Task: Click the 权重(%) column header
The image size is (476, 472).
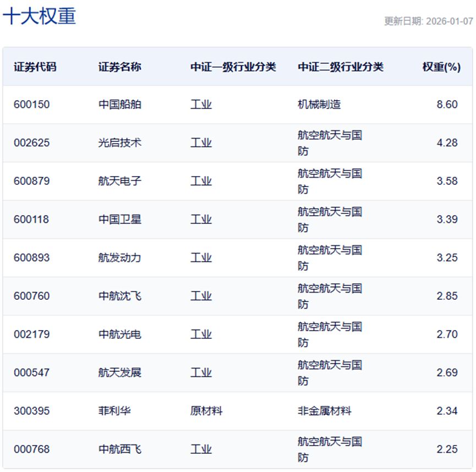Action: pyautogui.click(x=441, y=67)
